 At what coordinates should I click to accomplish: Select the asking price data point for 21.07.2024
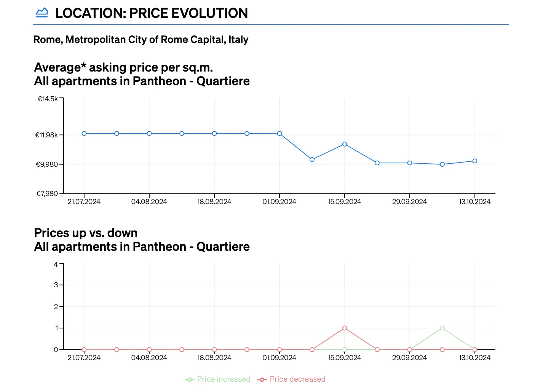point(84,134)
